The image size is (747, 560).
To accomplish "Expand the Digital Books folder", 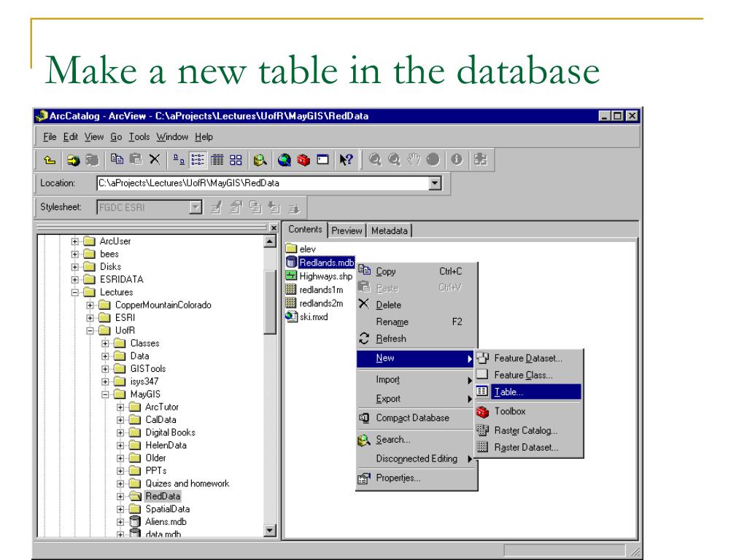I will click(120, 433).
